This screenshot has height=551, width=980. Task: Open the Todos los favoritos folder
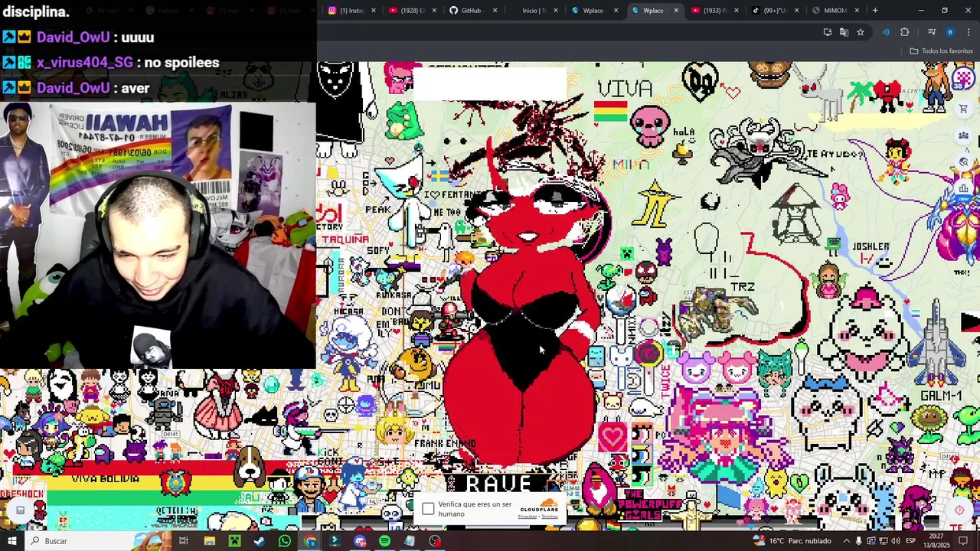(941, 51)
